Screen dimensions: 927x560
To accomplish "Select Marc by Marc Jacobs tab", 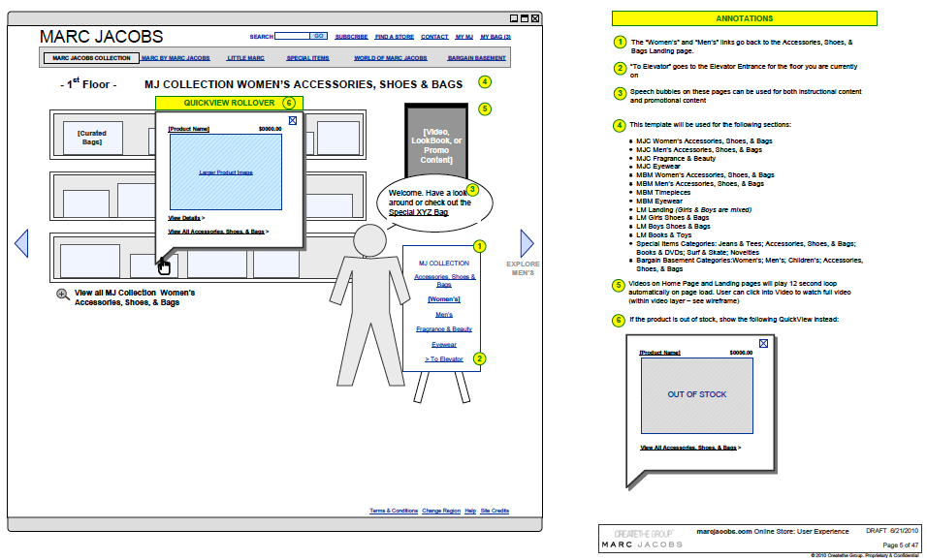I will pyautogui.click(x=176, y=58).
